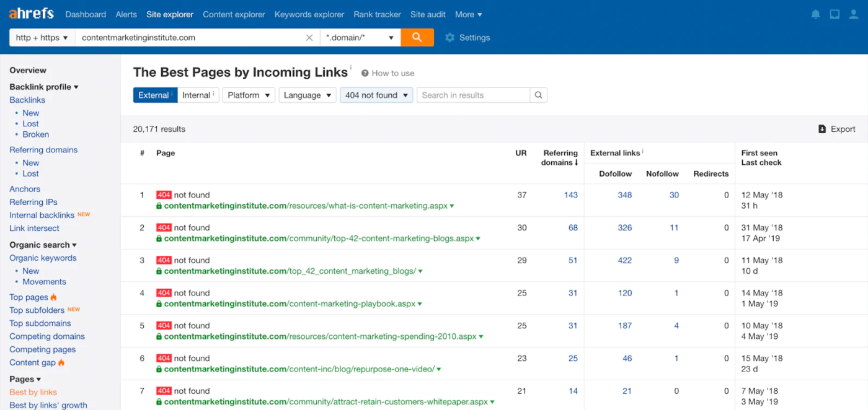Open Alerts in the top navigation

coord(126,14)
